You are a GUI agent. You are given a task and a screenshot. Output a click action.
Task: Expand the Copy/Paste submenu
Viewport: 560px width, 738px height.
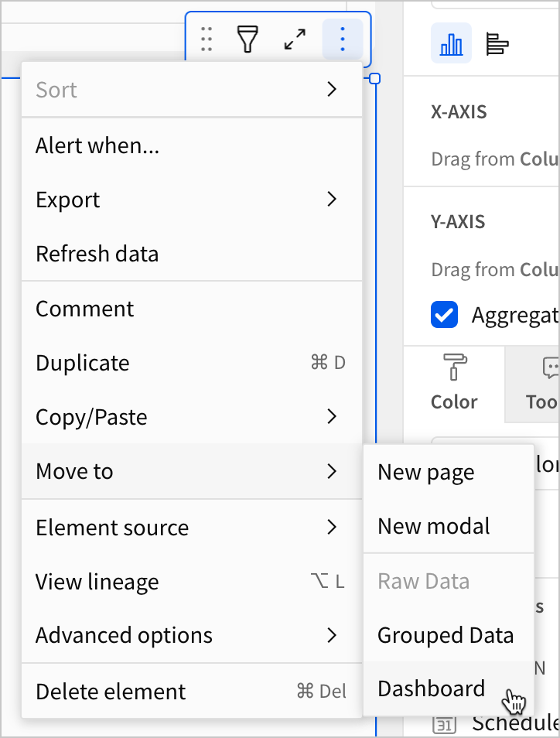(x=190, y=417)
